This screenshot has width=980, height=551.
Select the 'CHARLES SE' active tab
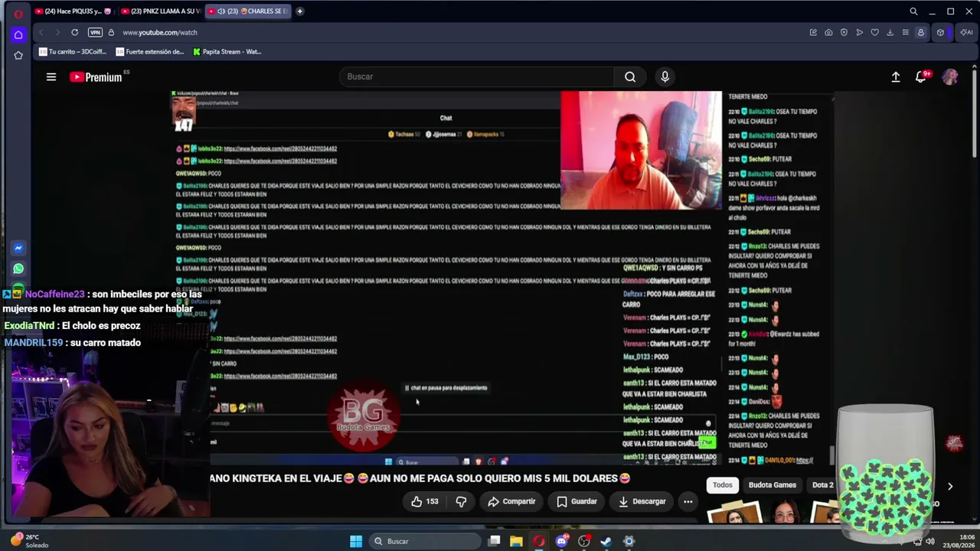coord(249,11)
